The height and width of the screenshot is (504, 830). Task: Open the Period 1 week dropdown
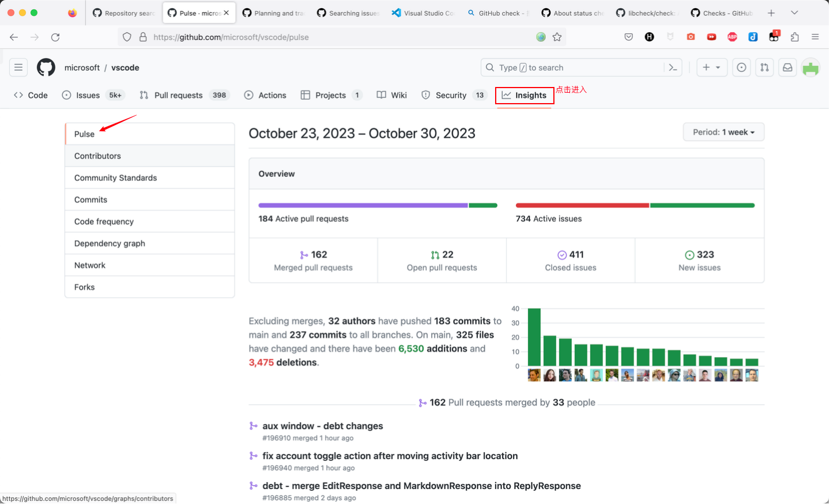point(723,132)
